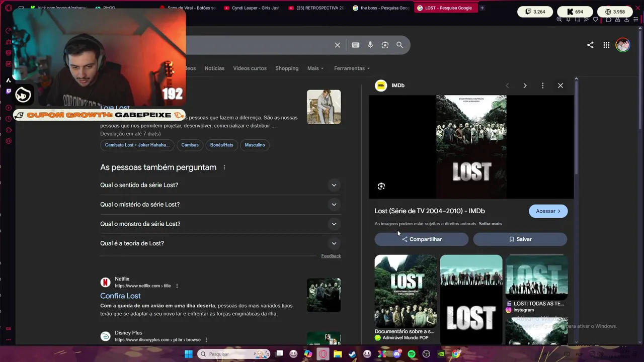Open Discord from the taskbar
The image size is (644, 362).
click(x=397, y=354)
